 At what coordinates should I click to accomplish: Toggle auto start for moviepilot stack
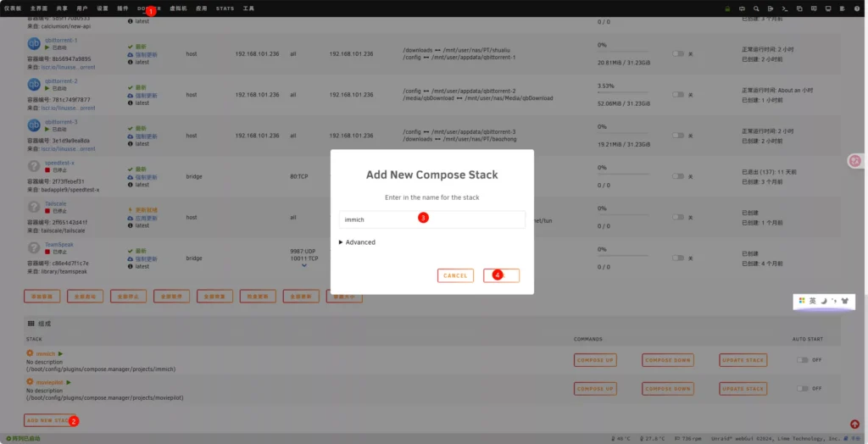802,388
